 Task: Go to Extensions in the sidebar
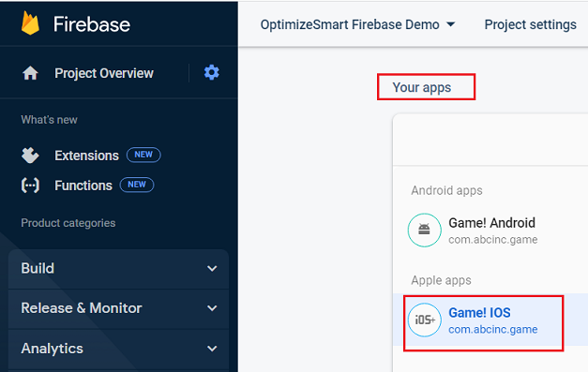(86, 156)
